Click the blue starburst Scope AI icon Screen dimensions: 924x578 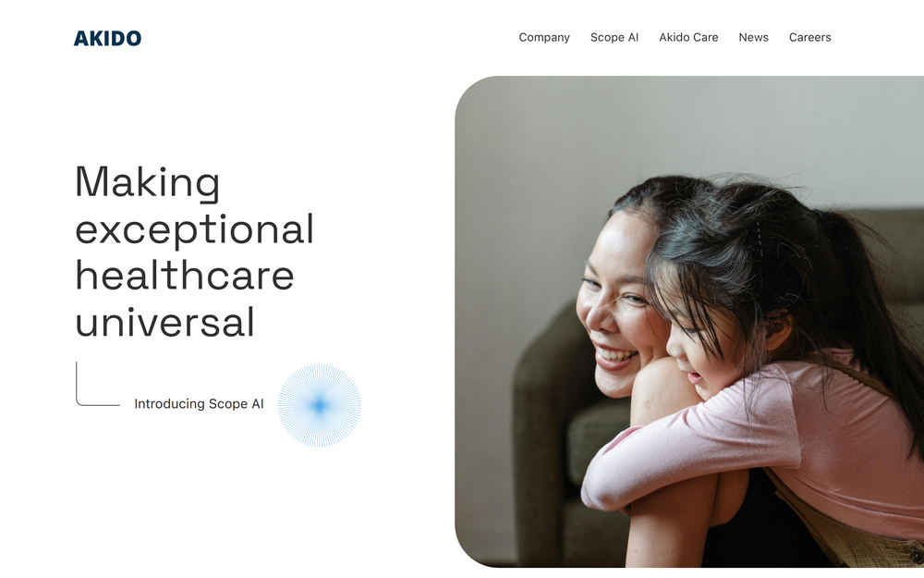320,405
